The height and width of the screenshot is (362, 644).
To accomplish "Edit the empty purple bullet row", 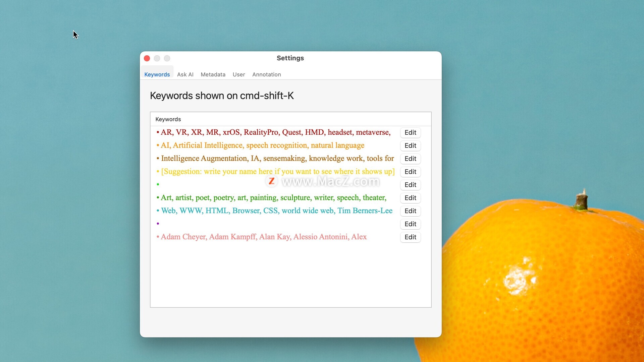I will [410, 224].
